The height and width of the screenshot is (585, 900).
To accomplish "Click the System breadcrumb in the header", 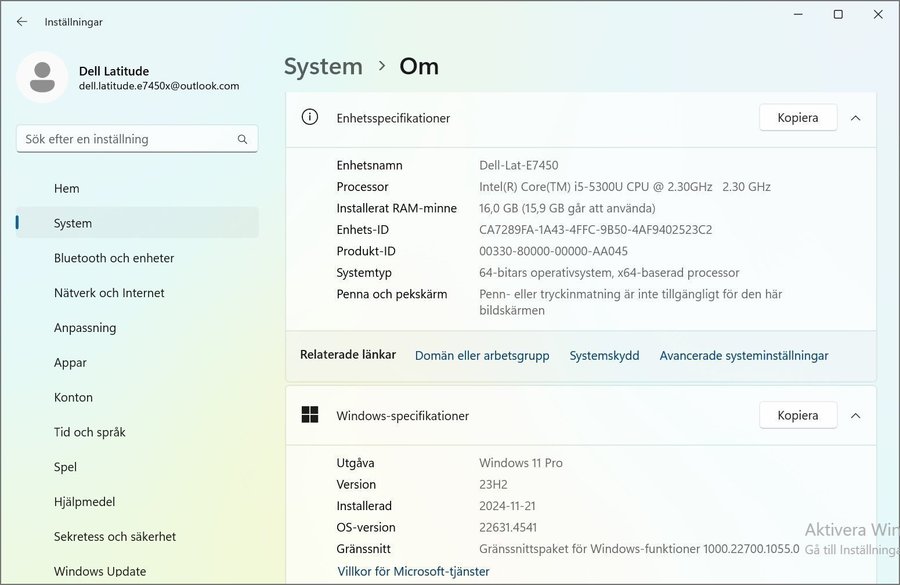I will [323, 67].
